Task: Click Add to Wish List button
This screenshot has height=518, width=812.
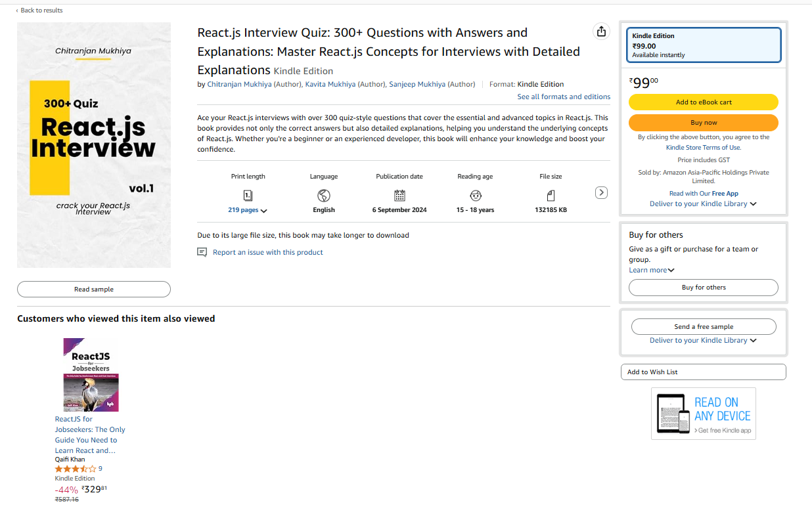Action: tap(703, 372)
